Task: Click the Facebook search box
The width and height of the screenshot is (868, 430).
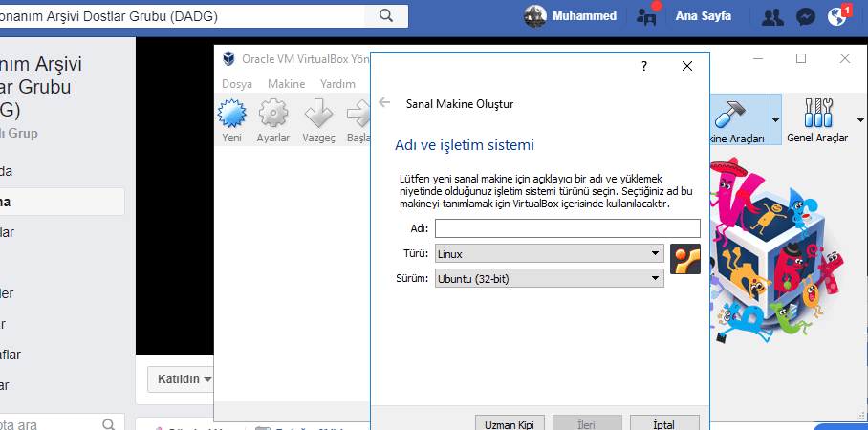Action: (x=183, y=16)
